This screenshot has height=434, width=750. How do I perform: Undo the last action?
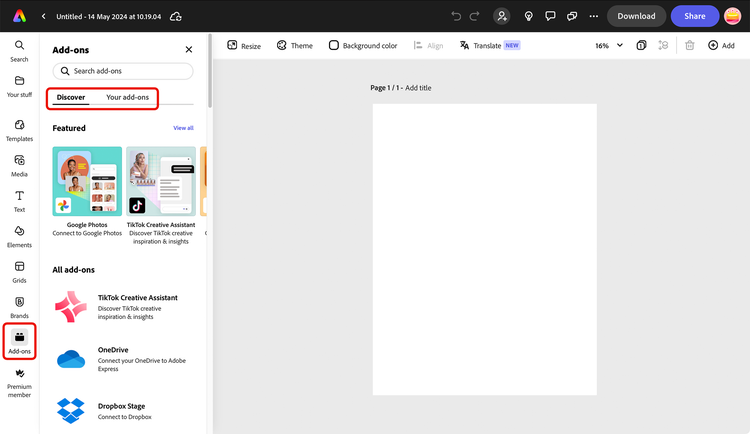click(456, 16)
